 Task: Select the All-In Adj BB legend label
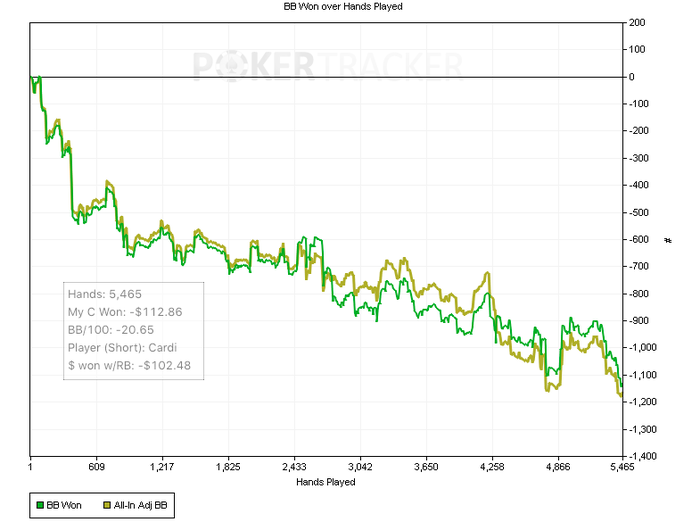click(140, 505)
